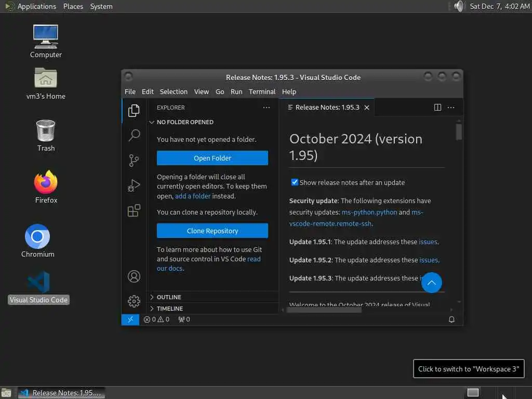Open the Terminal menu
Viewport: 532px width, 399px height.
click(x=262, y=91)
